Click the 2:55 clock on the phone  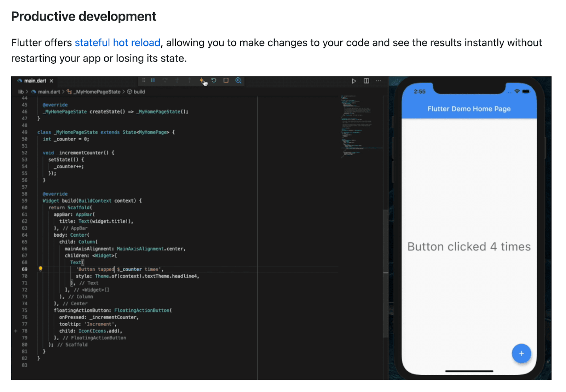tap(420, 92)
